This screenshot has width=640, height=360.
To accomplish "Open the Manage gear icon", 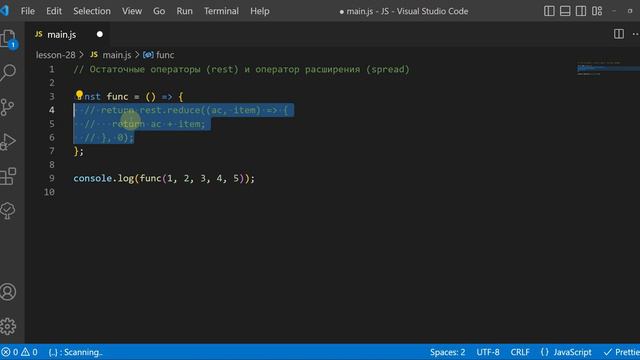I will click(8, 326).
